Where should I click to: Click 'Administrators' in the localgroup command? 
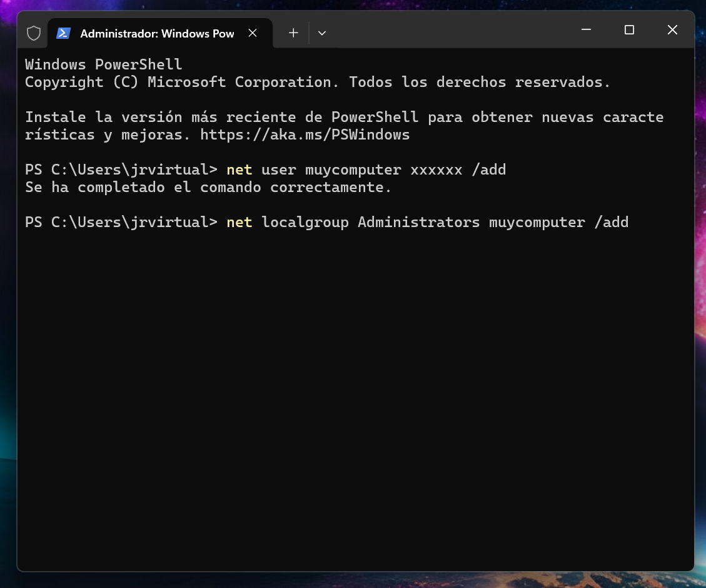pyautogui.click(x=418, y=222)
